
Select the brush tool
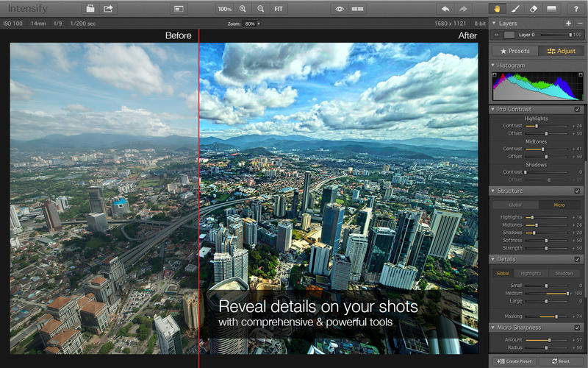click(515, 9)
